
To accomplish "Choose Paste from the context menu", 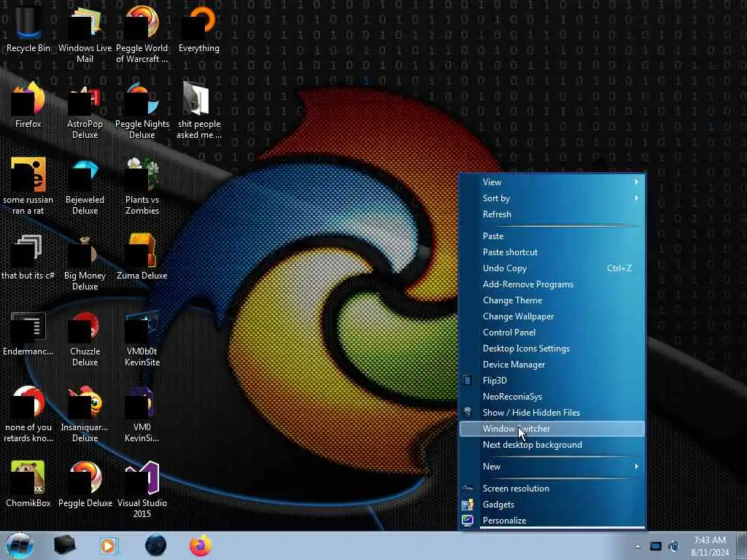I will click(x=552, y=236).
